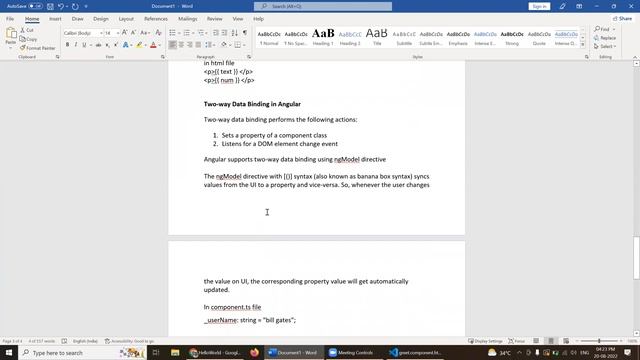
Task: Toggle superscript formatting
Action: (x=116, y=45)
